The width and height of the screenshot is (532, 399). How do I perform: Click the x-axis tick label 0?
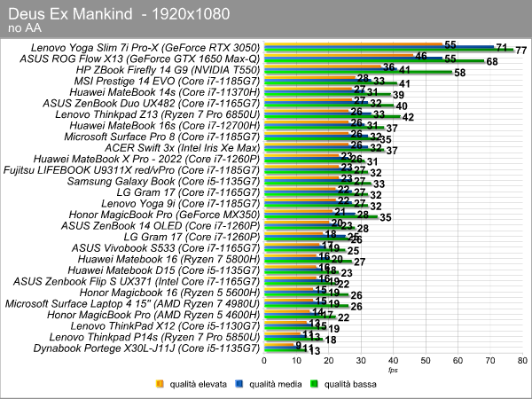(264, 360)
